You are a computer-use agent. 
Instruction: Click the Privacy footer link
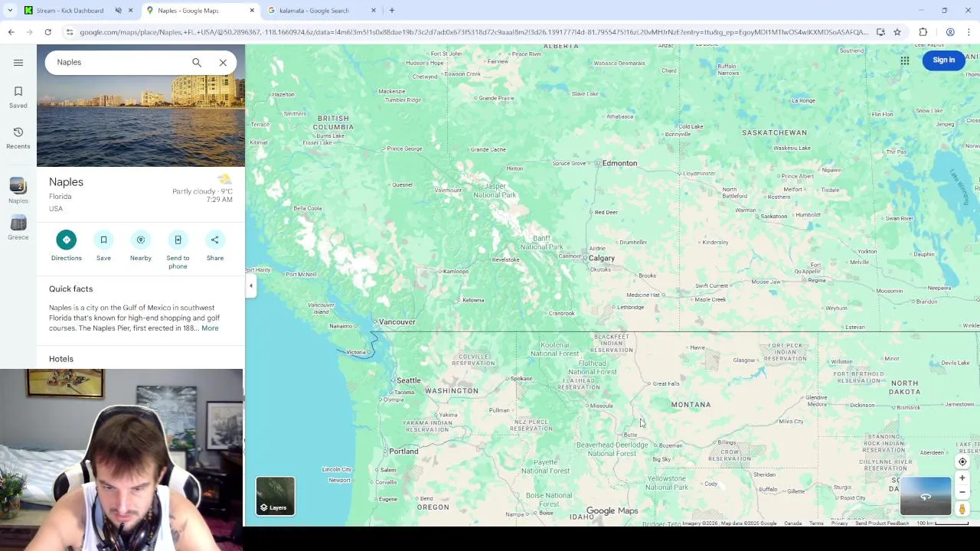[839, 523]
